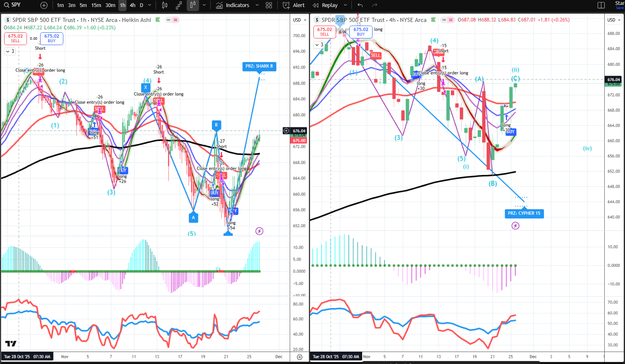
Task: Toggle the pink wave pill on 4h chart
Action: coord(451,20)
